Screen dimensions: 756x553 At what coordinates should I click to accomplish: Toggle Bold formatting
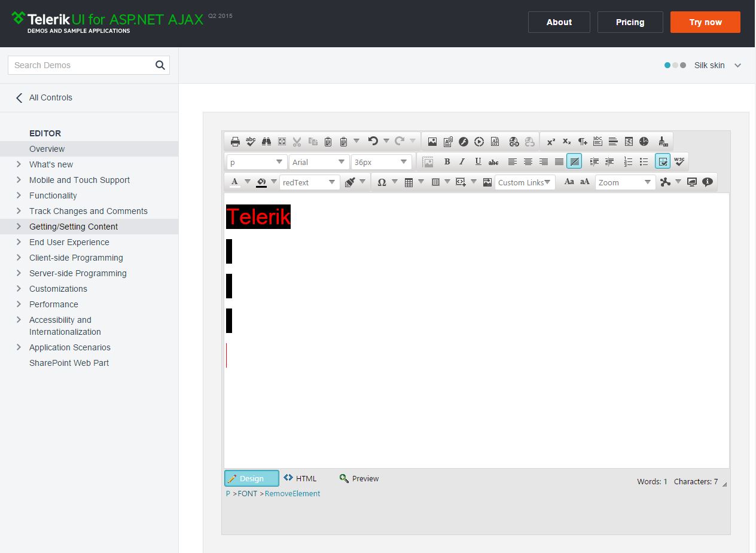tap(447, 161)
